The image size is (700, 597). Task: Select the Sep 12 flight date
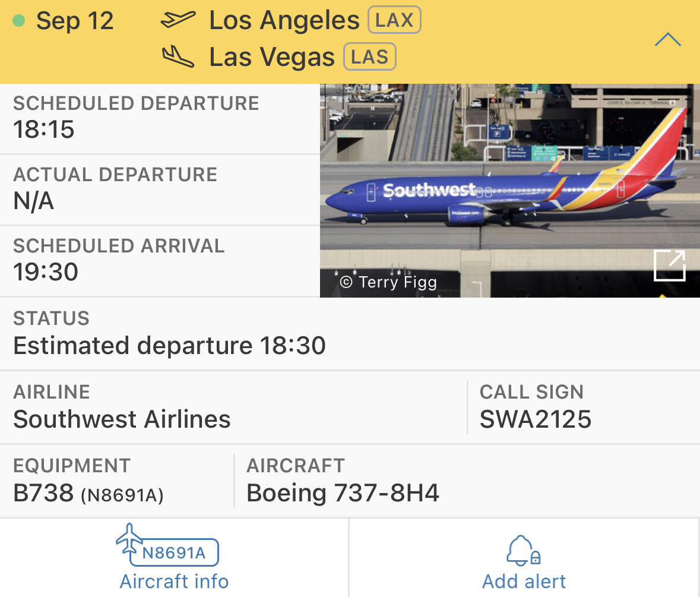(x=75, y=21)
